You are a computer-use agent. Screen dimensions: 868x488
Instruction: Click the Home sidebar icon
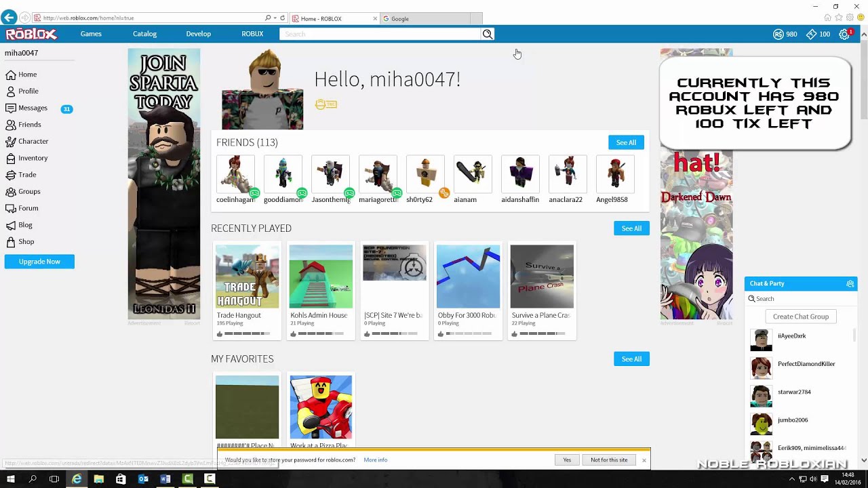10,75
